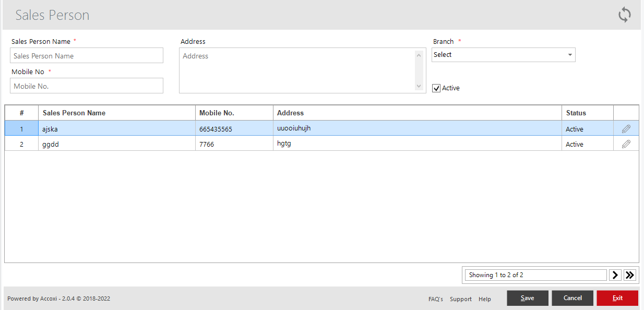Open the FAQ's link
This screenshot has height=310, width=644.
point(436,299)
